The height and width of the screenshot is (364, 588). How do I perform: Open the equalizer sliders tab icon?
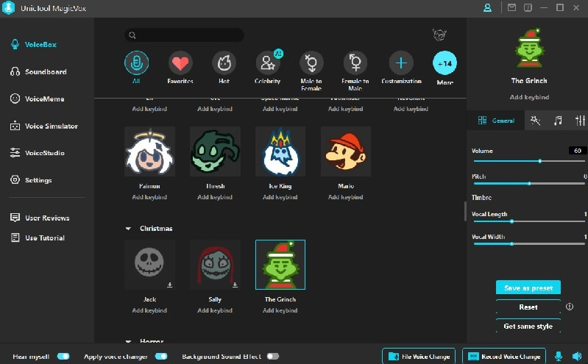pyautogui.click(x=580, y=121)
